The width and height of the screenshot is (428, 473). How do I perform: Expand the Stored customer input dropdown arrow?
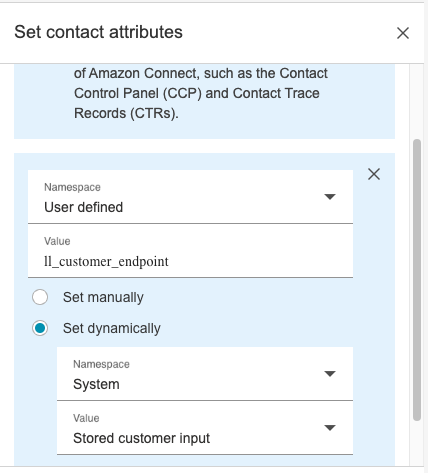click(330, 428)
